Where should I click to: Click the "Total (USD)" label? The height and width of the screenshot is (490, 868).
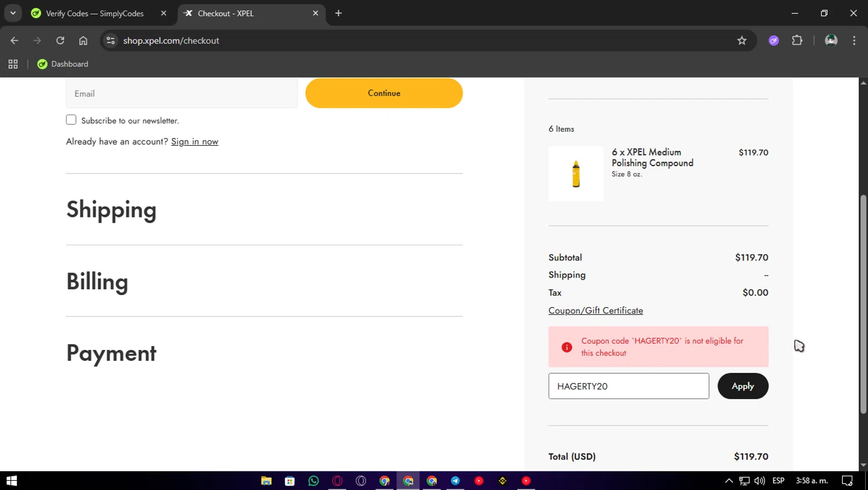click(572, 456)
